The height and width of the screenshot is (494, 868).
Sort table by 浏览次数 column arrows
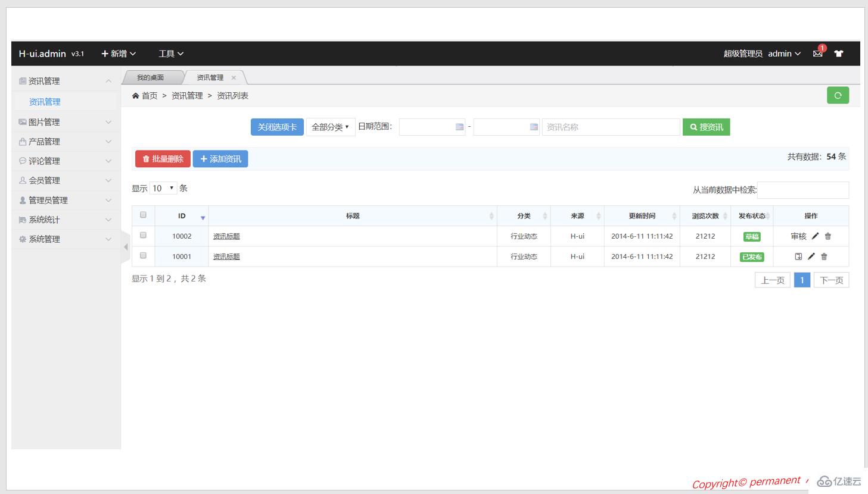725,216
